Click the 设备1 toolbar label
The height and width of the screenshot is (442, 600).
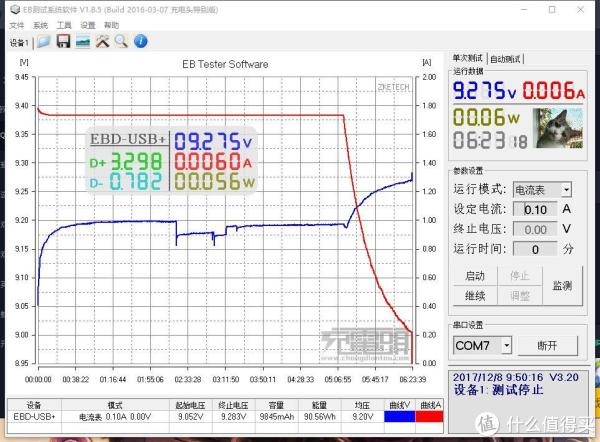click(19, 43)
